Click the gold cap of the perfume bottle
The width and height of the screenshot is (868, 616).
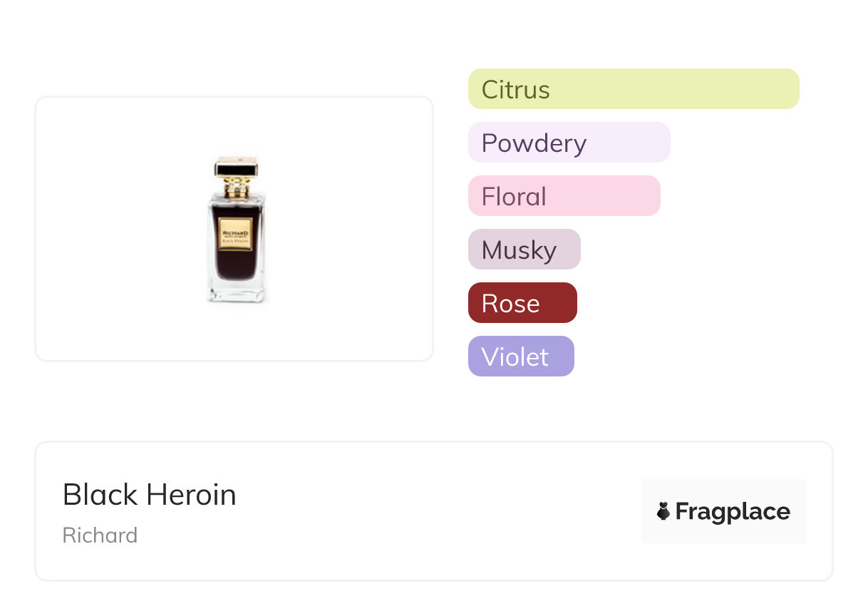236,170
